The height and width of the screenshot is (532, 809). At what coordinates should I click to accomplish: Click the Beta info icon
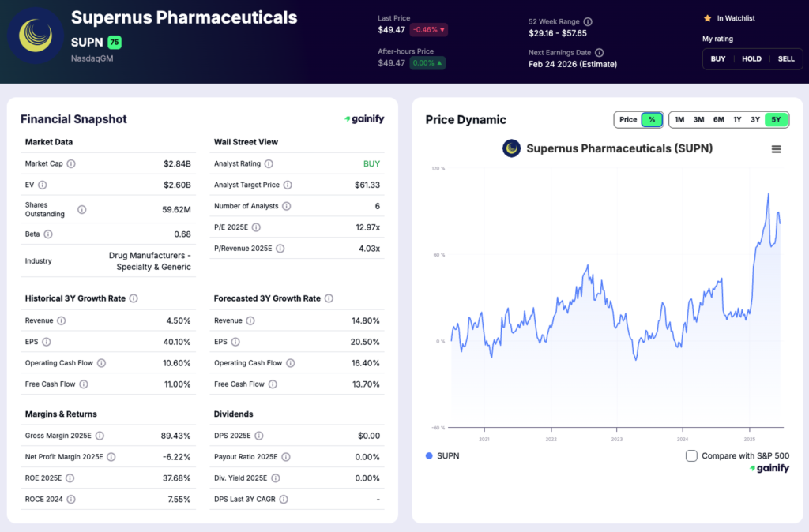47,234
